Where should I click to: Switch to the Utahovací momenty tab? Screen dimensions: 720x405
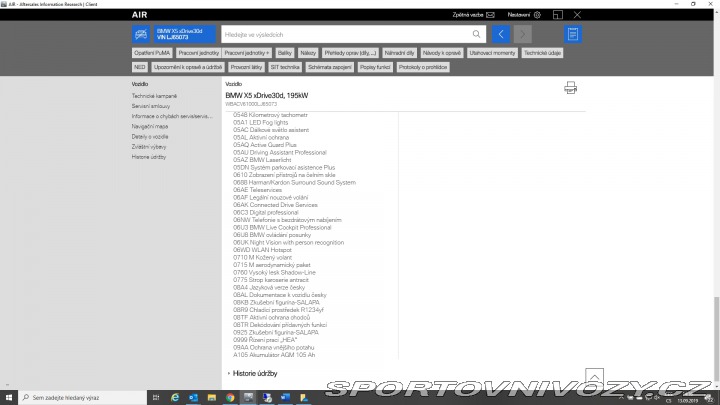click(493, 52)
